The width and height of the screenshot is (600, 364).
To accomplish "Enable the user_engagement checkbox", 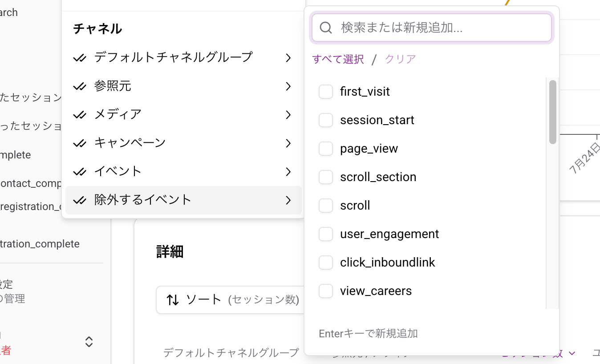I will [325, 234].
